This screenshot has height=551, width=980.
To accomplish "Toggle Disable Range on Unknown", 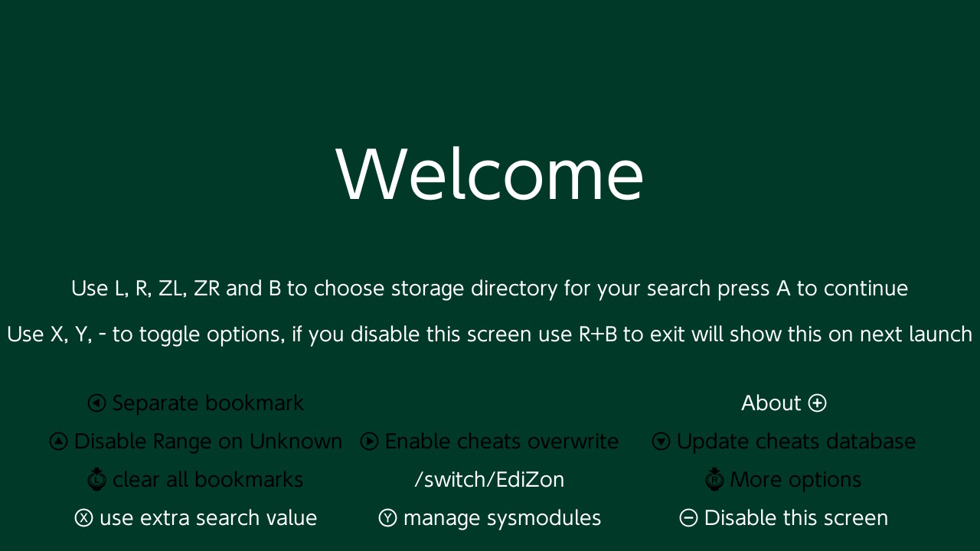I will pyautogui.click(x=208, y=442).
